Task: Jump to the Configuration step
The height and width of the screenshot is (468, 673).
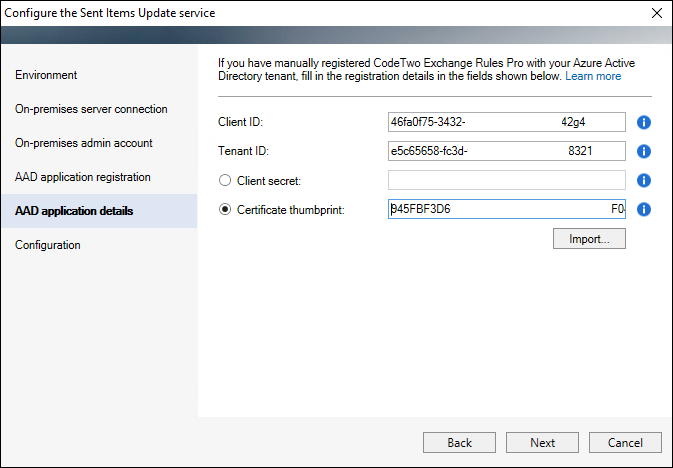Action: coord(48,245)
